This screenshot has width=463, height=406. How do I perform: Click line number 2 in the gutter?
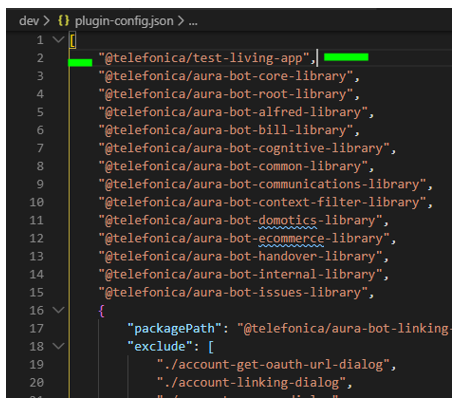pyautogui.click(x=40, y=58)
